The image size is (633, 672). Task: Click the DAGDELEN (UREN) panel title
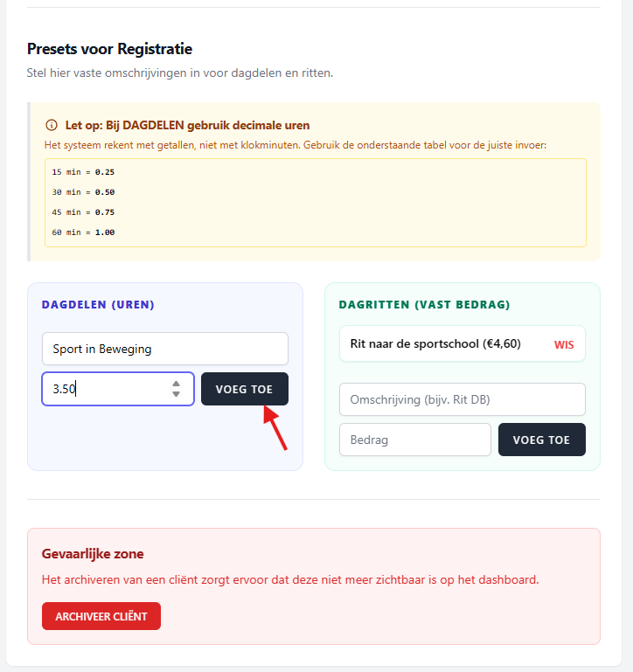[98, 305]
